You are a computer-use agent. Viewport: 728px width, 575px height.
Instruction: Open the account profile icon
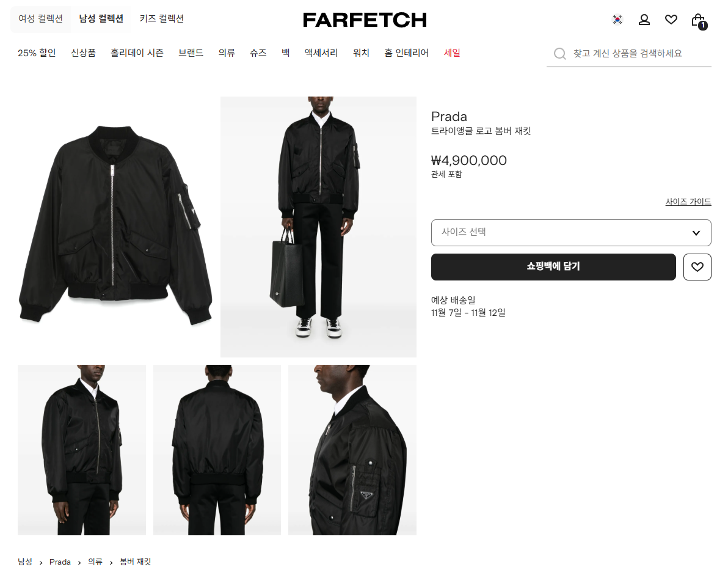click(x=644, y=20)
